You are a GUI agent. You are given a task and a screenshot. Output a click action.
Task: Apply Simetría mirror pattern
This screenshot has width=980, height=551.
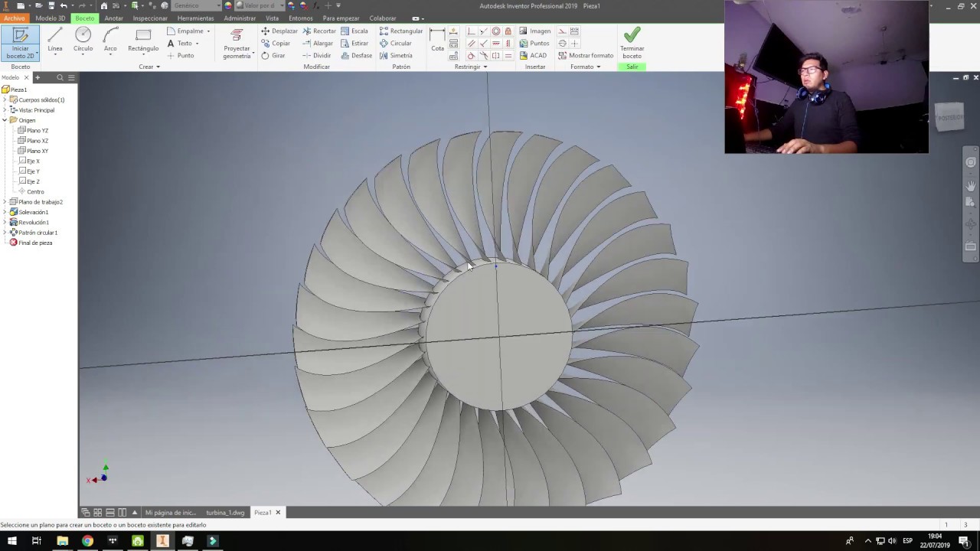(396, 56)
